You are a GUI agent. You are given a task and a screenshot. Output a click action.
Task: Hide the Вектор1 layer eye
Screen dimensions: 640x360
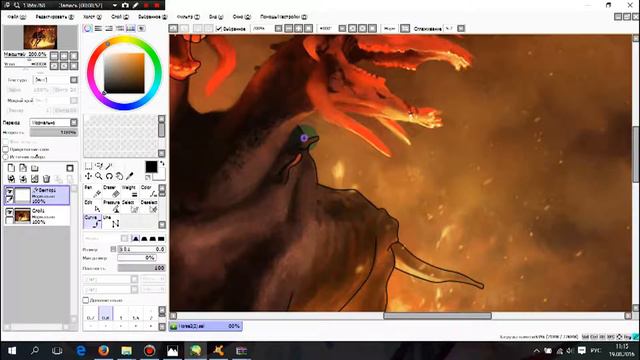[9, 191]
